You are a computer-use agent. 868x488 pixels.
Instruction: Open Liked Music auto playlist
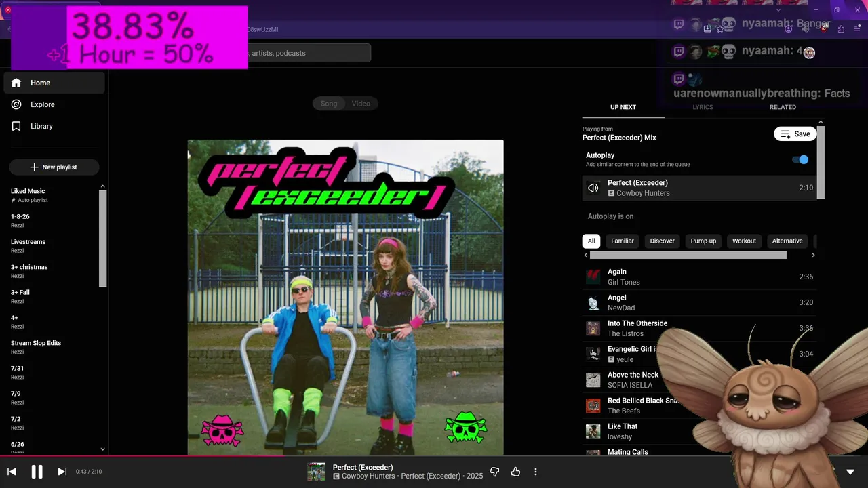(53, 195)
